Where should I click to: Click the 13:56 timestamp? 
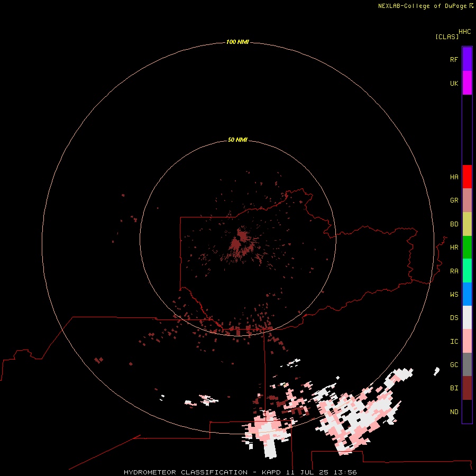pos(345,472)
